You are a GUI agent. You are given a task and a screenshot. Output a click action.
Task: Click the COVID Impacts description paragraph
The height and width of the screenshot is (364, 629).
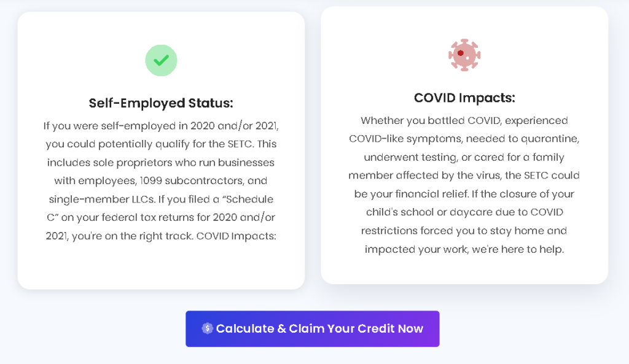pos(464,185)
